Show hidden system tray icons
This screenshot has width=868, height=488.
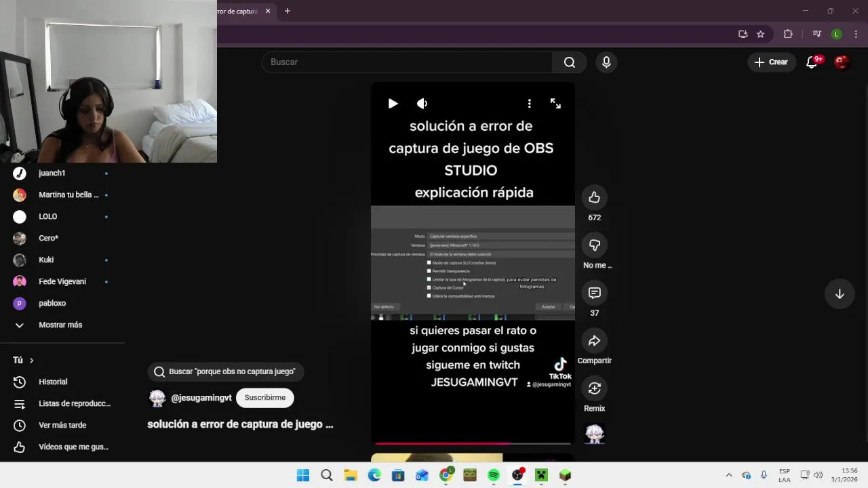click(x=729, y=475)
